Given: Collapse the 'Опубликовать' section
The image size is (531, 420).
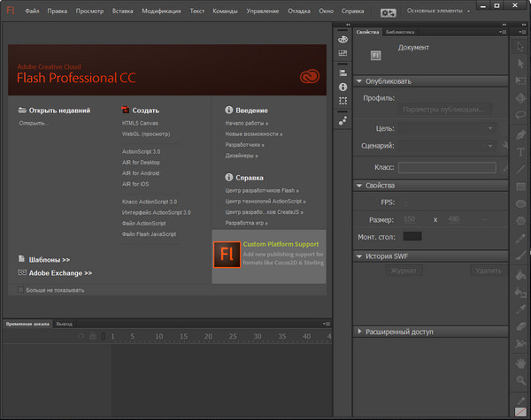Looking at the screenshot, I should click(x=359, y=81).
